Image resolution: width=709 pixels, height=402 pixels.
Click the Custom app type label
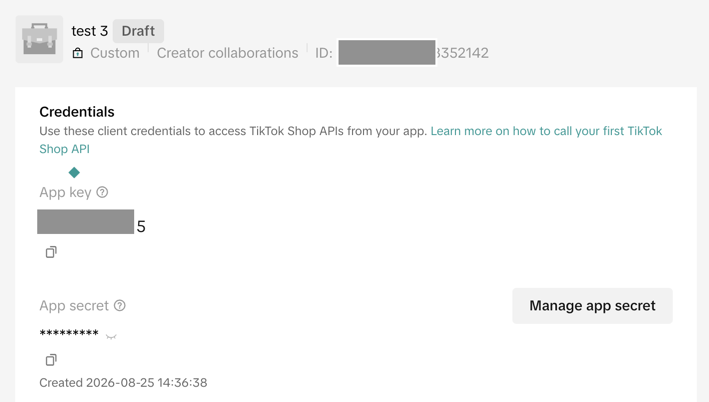coord(115,53)
